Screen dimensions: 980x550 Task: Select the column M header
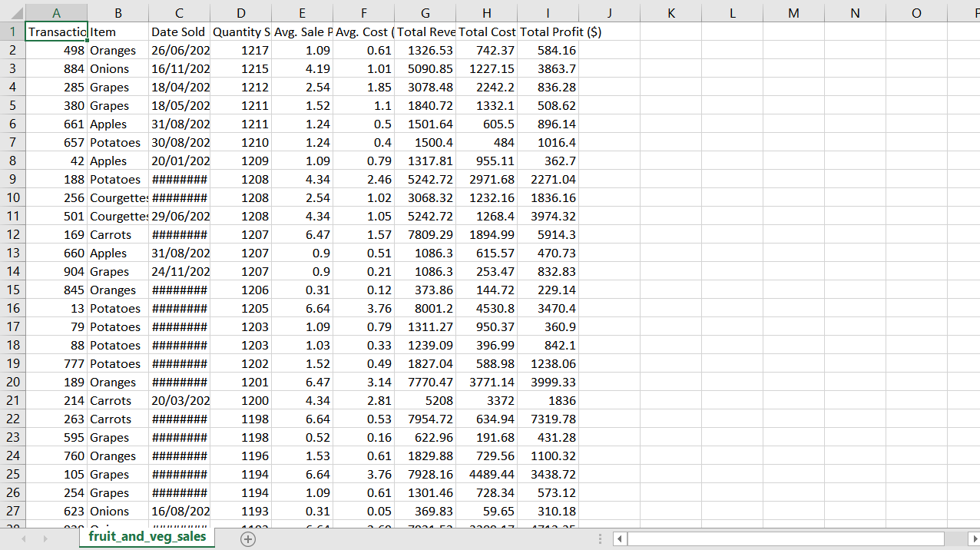pyautogui.click(x=793, y=13)
